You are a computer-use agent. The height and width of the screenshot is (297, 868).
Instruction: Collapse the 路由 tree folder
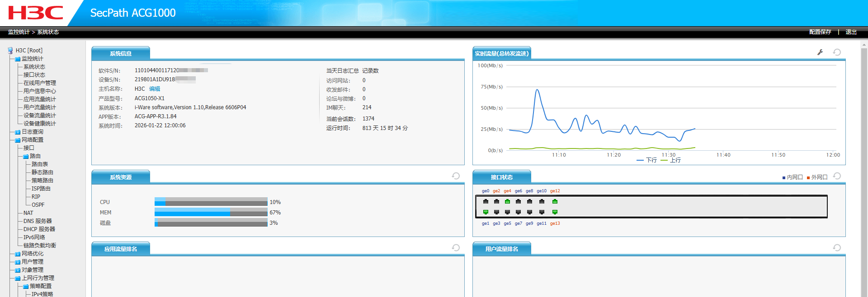26,157
